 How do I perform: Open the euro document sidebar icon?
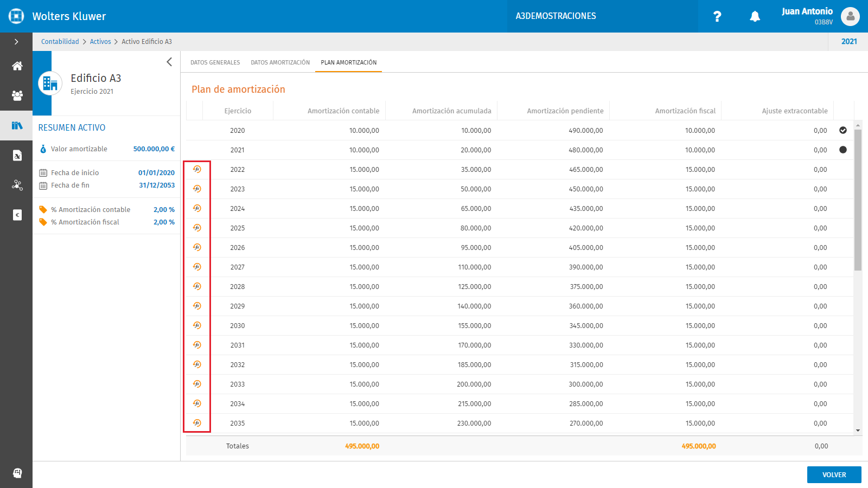coord(17,215)
